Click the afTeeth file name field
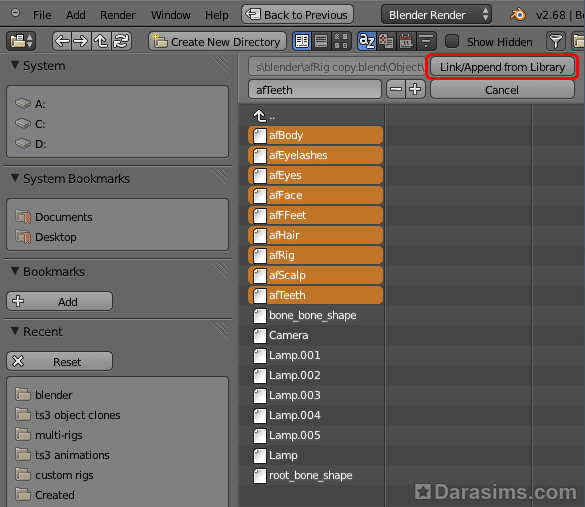The image size is (585, 507). click(315, 90)
